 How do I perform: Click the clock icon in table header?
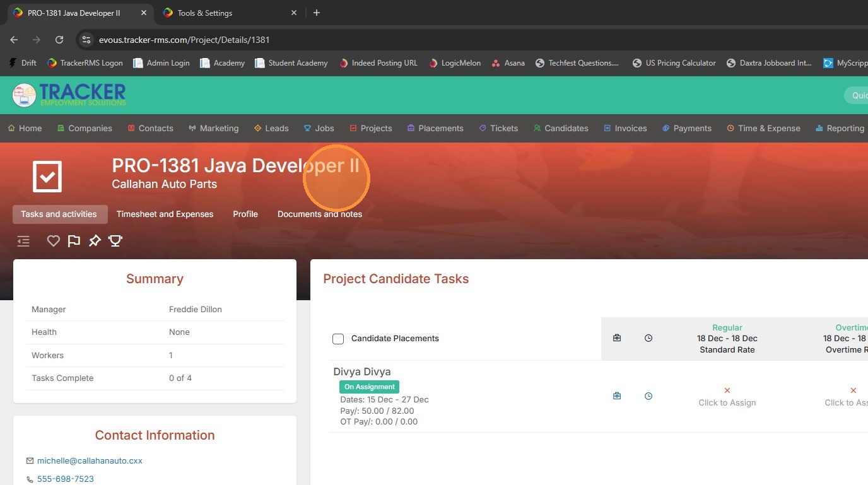tap(648, 338)
